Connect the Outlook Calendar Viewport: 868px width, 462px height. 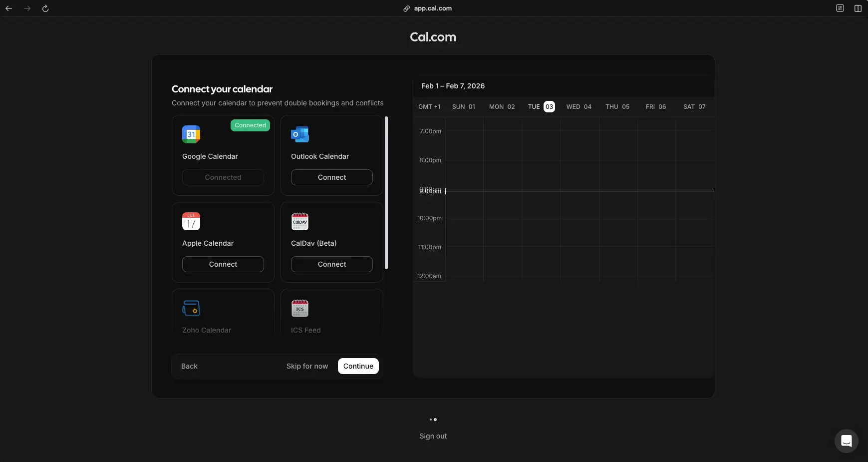[331, 177]
